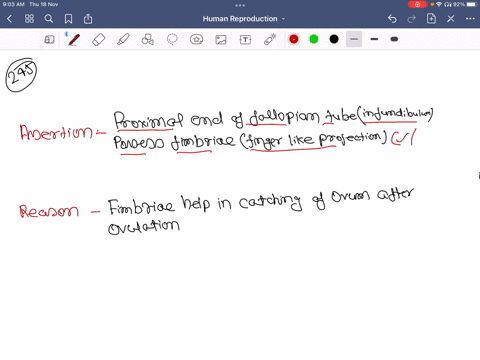Close editing mode with X icon

(451, 19)
